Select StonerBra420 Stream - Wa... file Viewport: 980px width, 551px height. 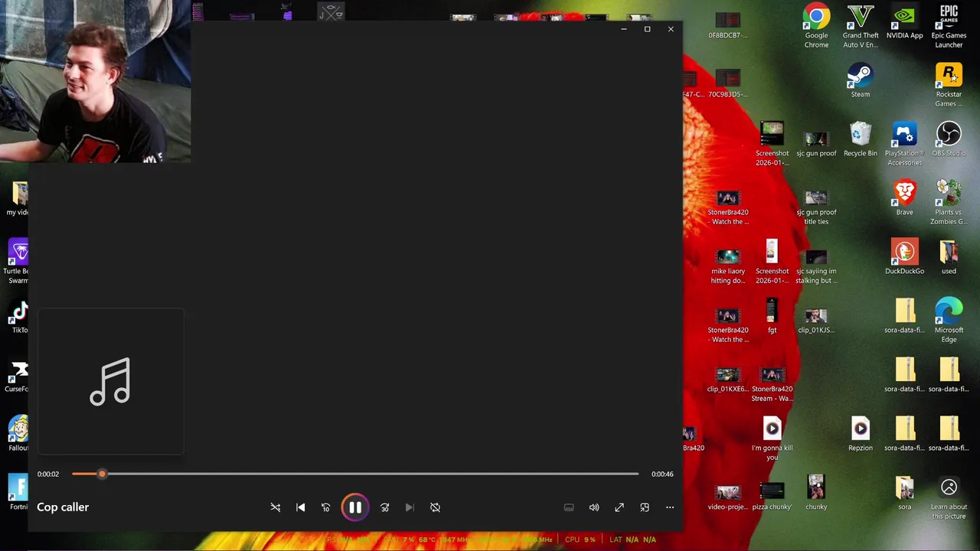[x=772, y=385]
